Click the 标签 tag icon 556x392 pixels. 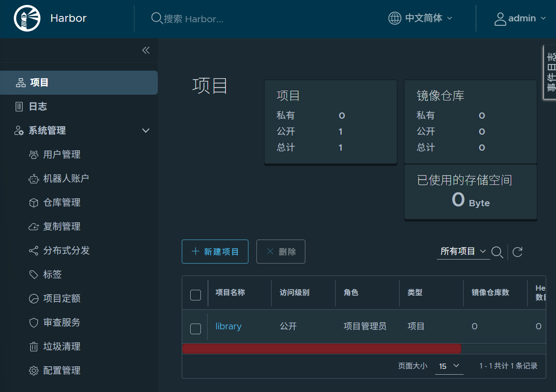point(33,275)
